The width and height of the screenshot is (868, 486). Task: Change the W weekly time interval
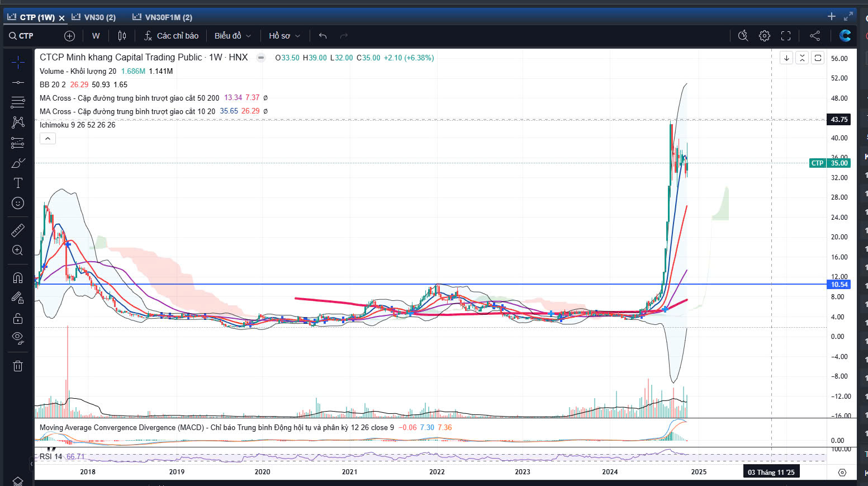[96, 36]
